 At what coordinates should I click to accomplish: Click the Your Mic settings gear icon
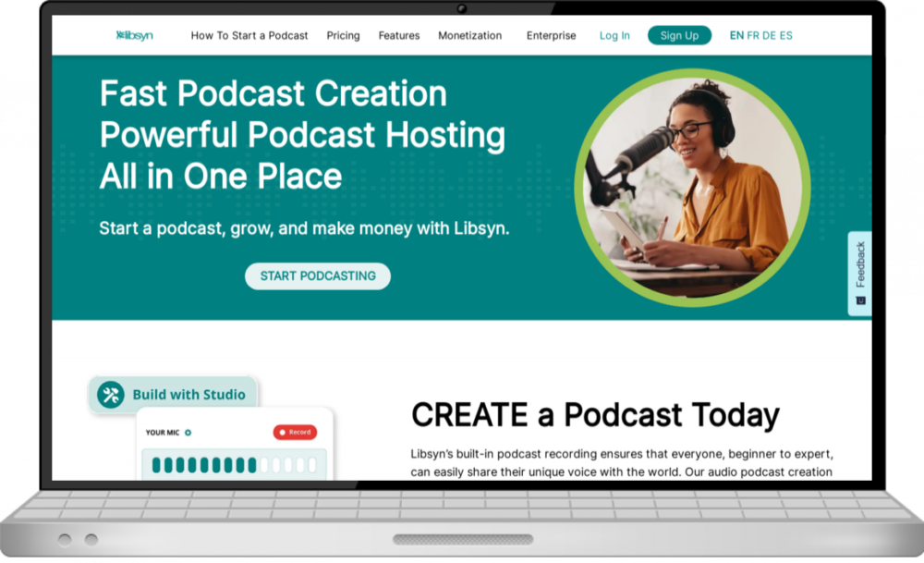188,433
